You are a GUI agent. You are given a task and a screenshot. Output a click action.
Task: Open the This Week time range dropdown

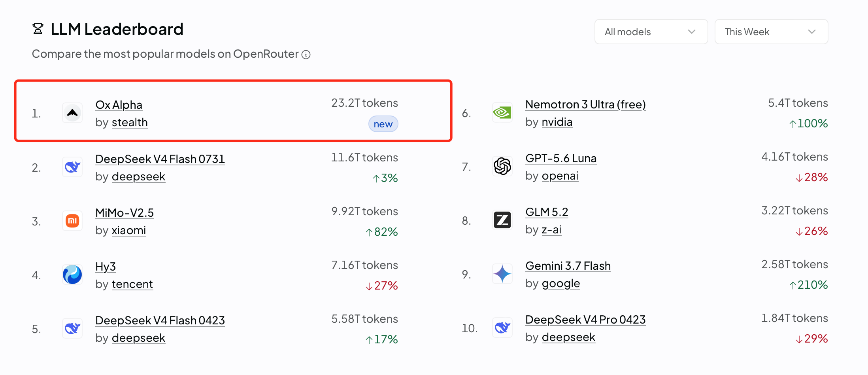click(771, 32)
